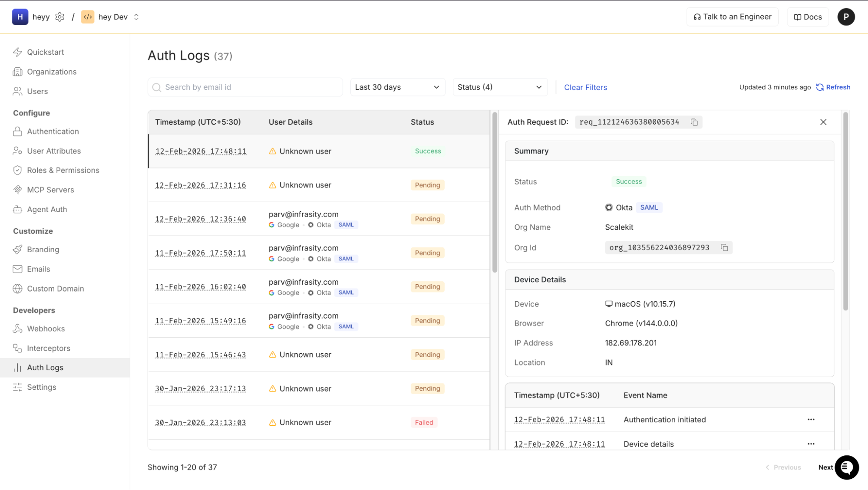Open the Last 30 days dropdown
The width and height of the screenshot is (868, 490).
click(397, 87)
